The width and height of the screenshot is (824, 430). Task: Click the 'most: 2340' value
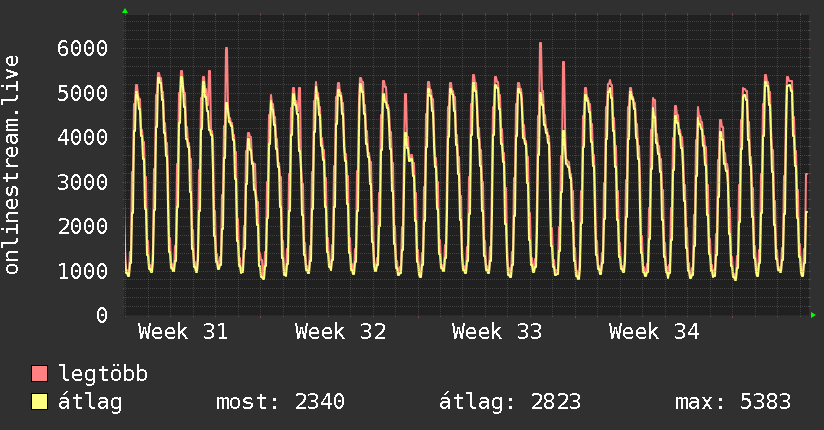tap(280, 402)
